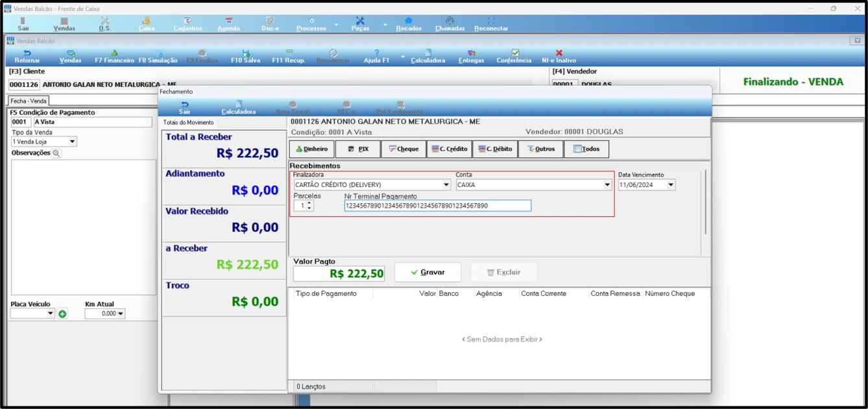The image size is (868, 409).
Task: Open Recados messages
Action: (409, 24)
